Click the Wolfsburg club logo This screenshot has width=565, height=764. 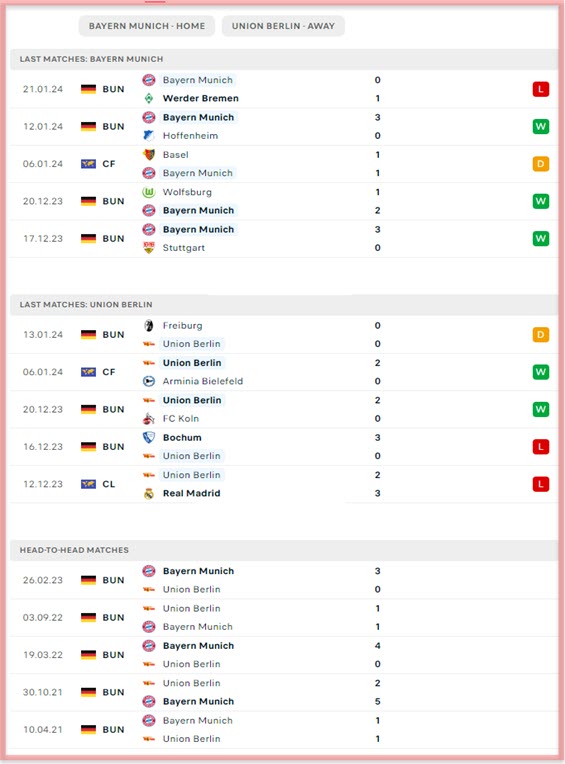pyautogui.click(x=149, y=192)
